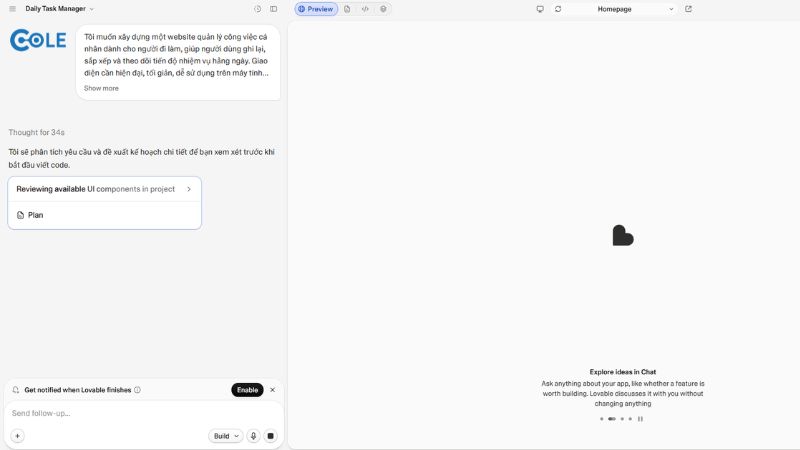
Task: Enable notifications when Lovable finishes
Action: pos(247,390)
